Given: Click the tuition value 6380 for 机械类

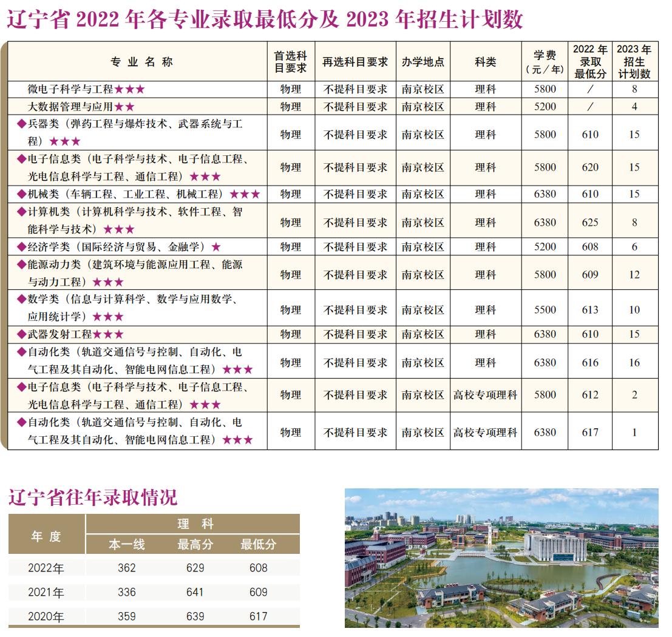Looking at the screenshot, I should [x=545, y=194].
